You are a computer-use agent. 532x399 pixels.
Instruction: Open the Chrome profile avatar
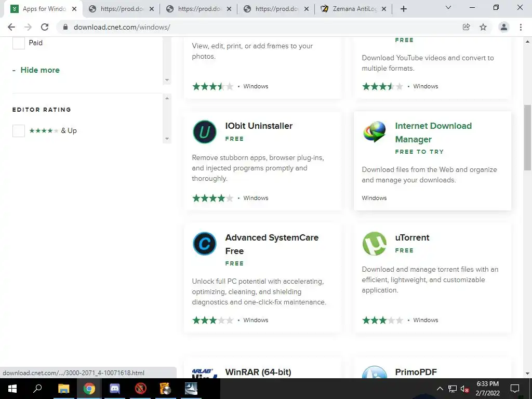[x=504, y=27]
